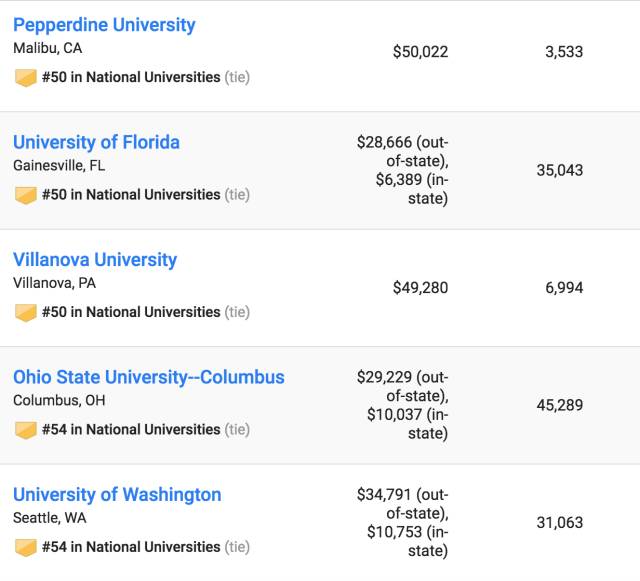640x581 pixels.
Task: Click the badge icon beside Pepperdine's ranking
Action: click(25, 78)
